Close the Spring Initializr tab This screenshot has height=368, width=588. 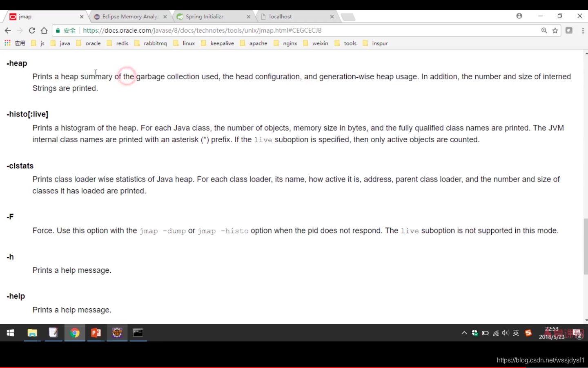tap(248, 17)
